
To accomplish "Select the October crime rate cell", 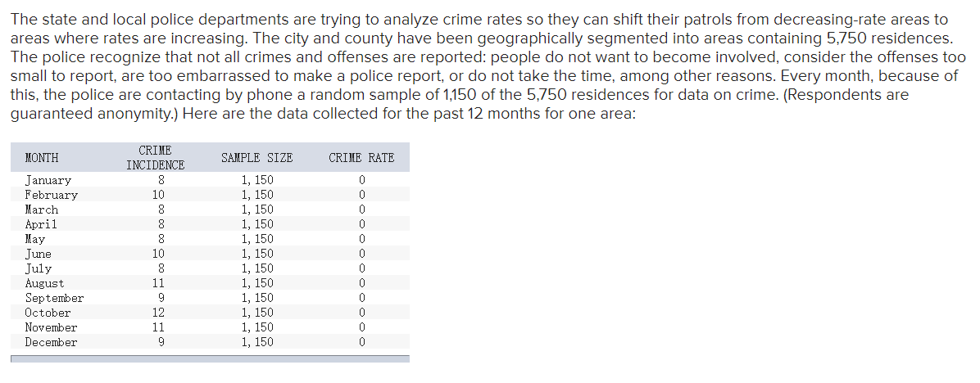I will tap(361, 313).
